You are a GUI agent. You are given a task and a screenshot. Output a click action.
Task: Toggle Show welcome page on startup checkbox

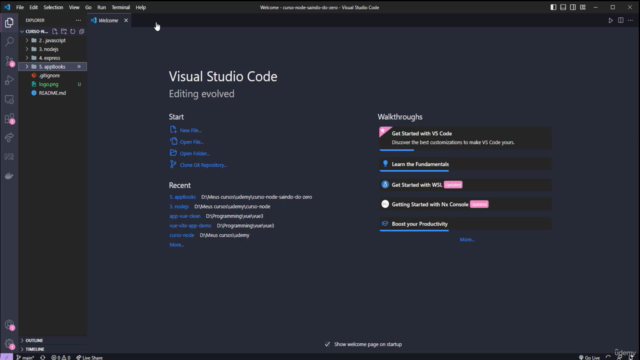tap(327, 344)
